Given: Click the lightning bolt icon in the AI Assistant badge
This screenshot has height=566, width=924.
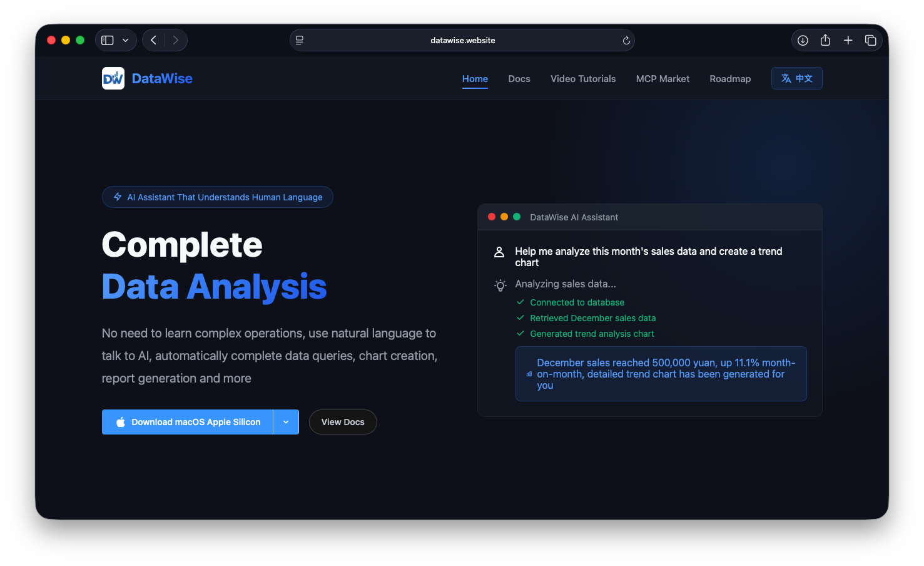Looking at the screenshot, I should click(118, 197).
